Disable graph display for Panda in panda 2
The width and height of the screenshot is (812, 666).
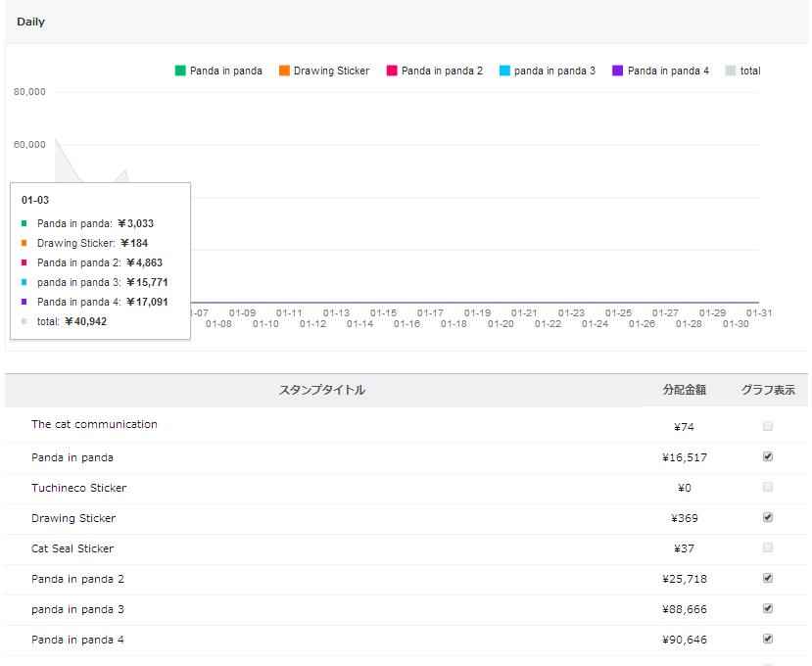[x=768, y=578]
